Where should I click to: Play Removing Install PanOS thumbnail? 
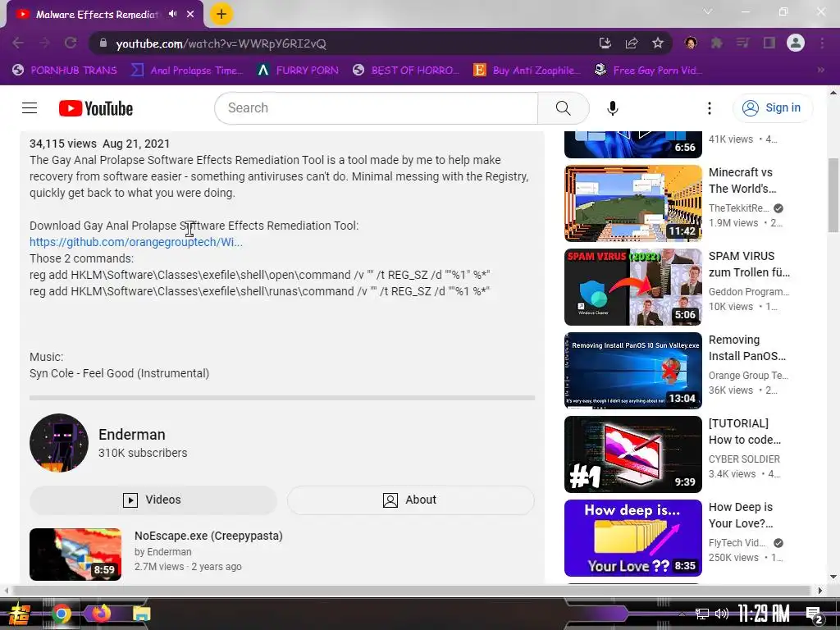coord(633,371)
